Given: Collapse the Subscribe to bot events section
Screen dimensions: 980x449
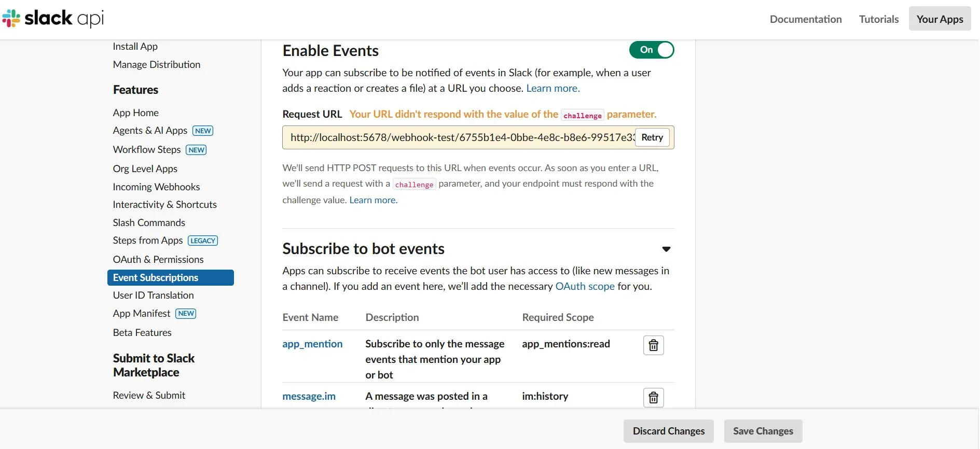Looking at the screenshot, I should tap(666, 249).
